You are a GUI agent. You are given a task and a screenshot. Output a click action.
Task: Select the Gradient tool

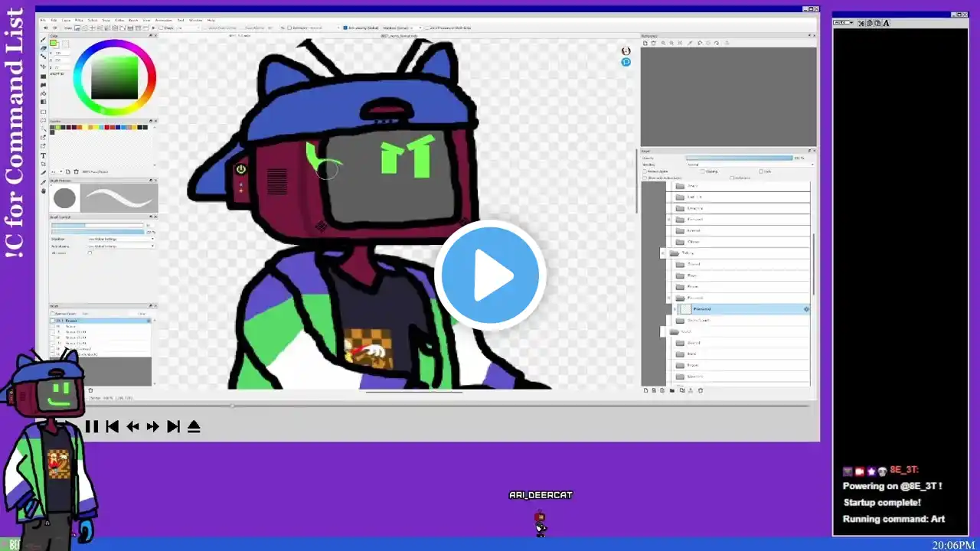pos(44,103)
